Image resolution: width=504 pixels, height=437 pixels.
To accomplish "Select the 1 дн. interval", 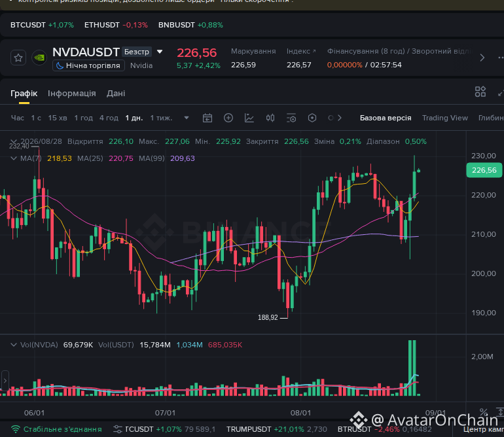I will [x=134, y=118].
